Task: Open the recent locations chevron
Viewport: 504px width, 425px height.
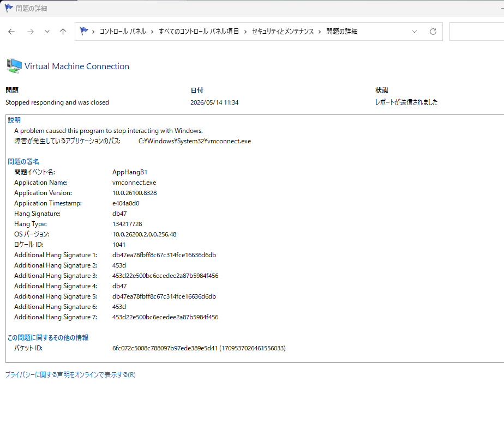Action: pyautogui.click(x=47, y=32)
